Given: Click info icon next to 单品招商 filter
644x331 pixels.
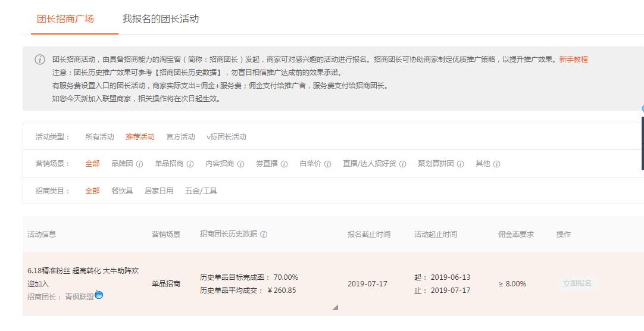Looking at the screenshot, I should coord(190,164).
